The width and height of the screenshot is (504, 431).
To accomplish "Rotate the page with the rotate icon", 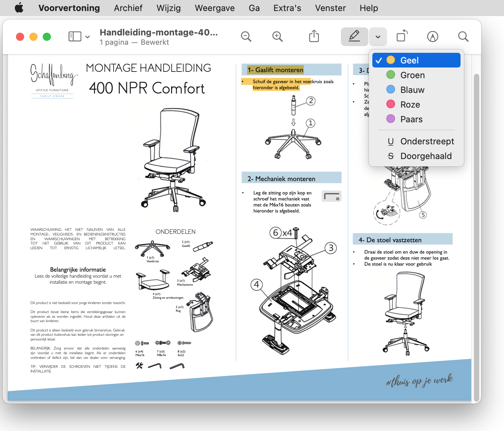I will (x=402, y=36).
